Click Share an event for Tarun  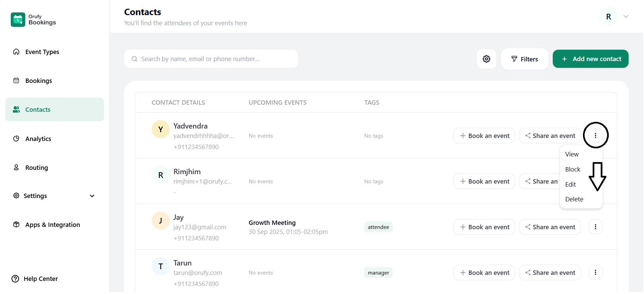[x=549, y=273]
